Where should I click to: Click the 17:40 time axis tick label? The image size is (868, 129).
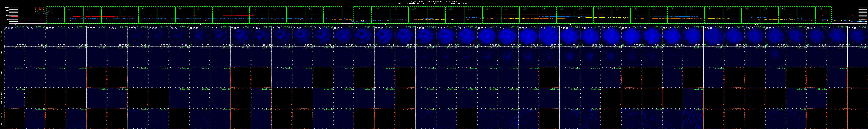[756, 25]
